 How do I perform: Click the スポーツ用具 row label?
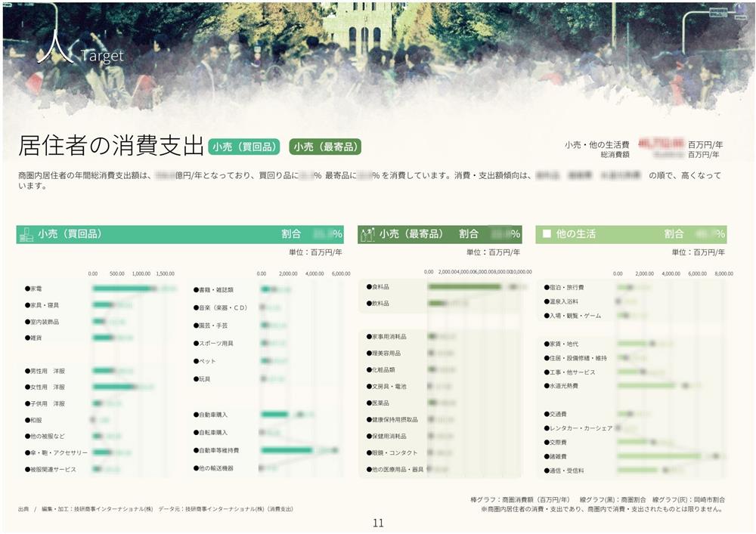click(x=214, y=344)
